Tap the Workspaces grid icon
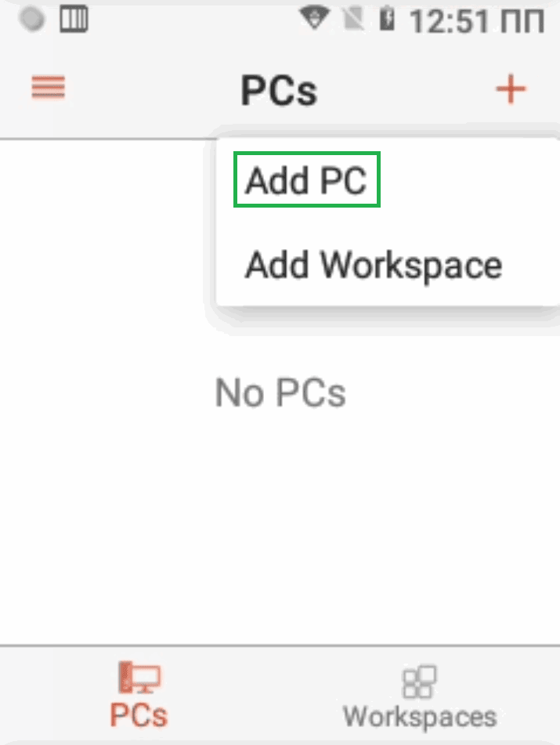The image size is (560, 745). [419, 682]
